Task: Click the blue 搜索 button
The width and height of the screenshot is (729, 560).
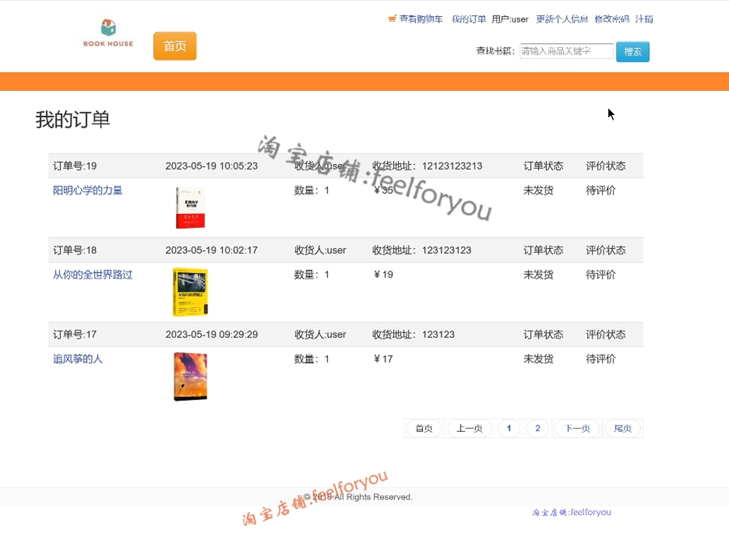Action: pyautogui.click(x=632, y=52)
